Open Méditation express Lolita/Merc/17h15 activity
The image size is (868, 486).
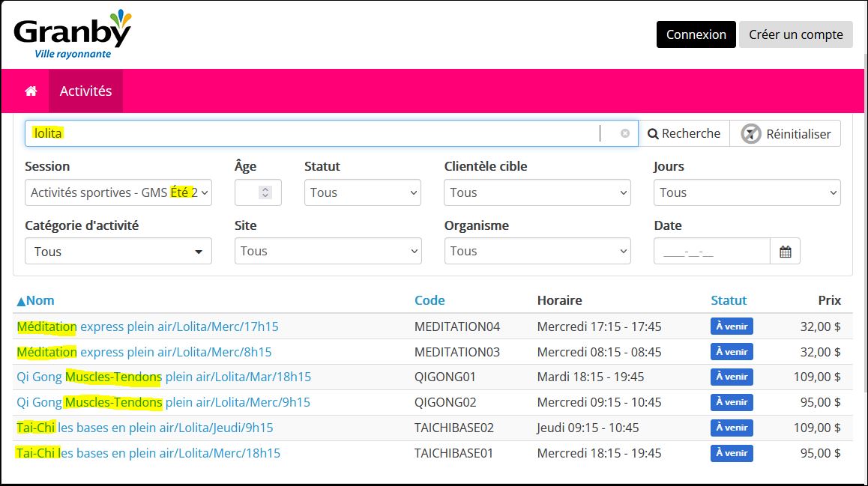coord(148,326)
